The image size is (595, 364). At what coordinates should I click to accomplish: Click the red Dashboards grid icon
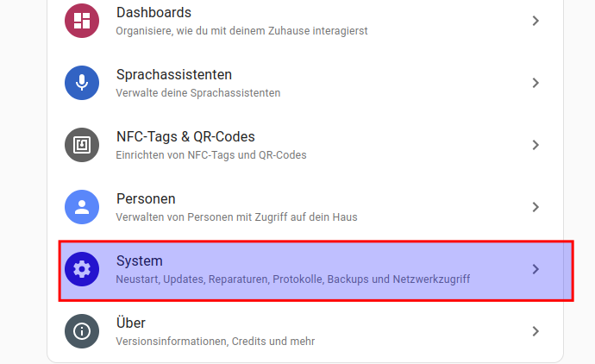click(82, 21)
